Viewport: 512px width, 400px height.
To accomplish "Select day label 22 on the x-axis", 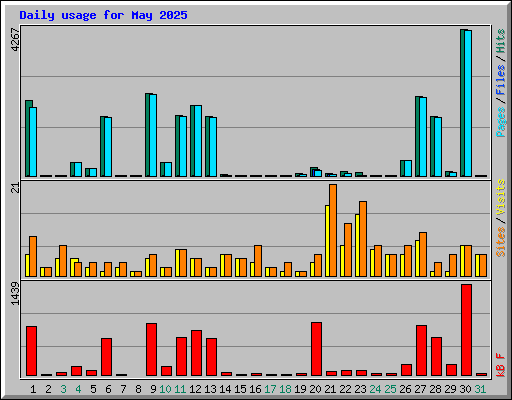I will [345, 389].
